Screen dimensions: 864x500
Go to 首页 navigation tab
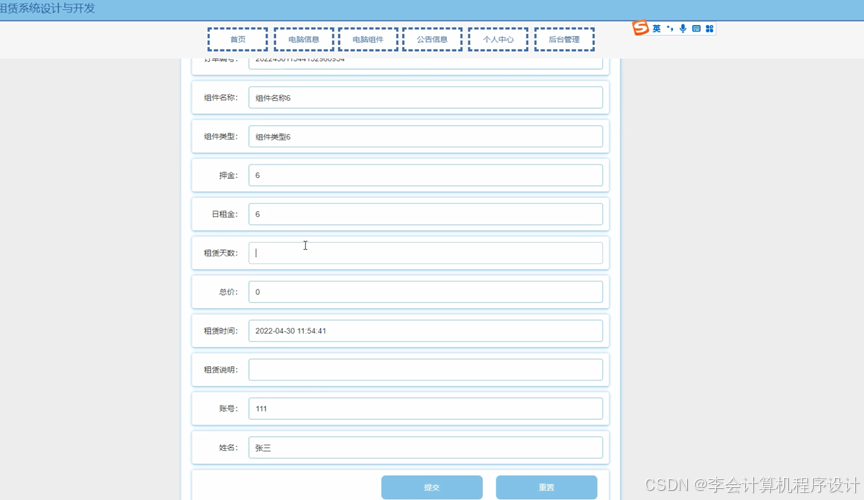(x=237, y=39)
